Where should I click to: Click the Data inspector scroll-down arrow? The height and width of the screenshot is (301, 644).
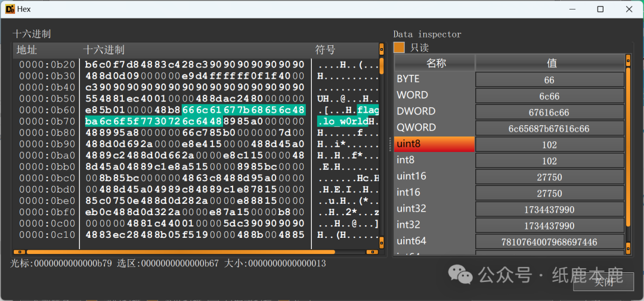click(628, 247)
